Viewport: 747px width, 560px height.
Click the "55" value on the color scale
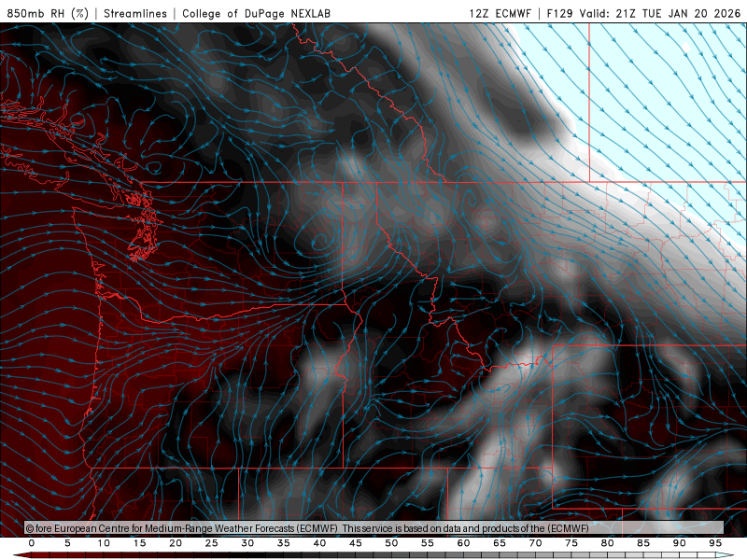tap(428, 543)
